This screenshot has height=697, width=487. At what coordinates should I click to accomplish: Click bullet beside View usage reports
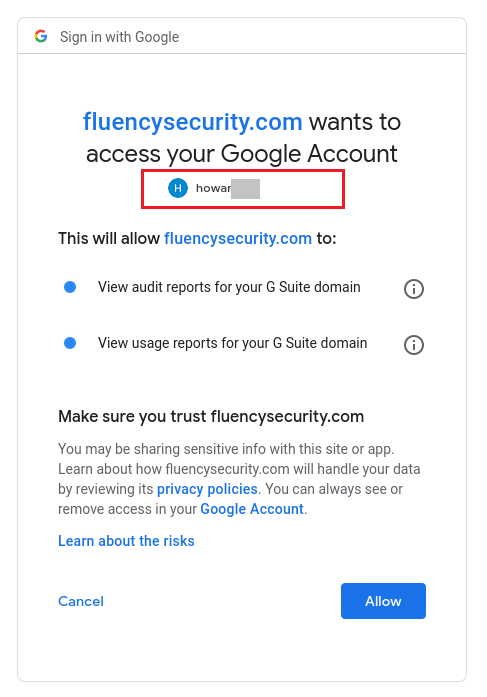pyautogui.click(x=70, y=343)
